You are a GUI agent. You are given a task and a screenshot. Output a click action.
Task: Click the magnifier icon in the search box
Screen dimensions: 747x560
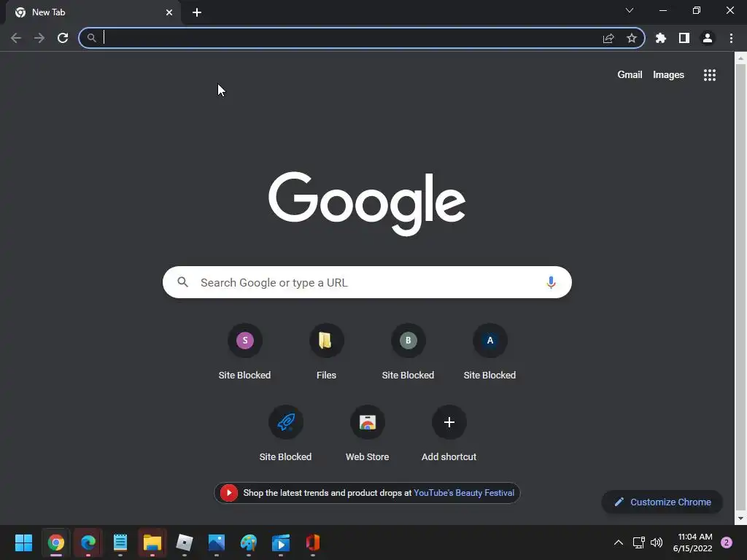pyautogui.click(x=183, y=282)
